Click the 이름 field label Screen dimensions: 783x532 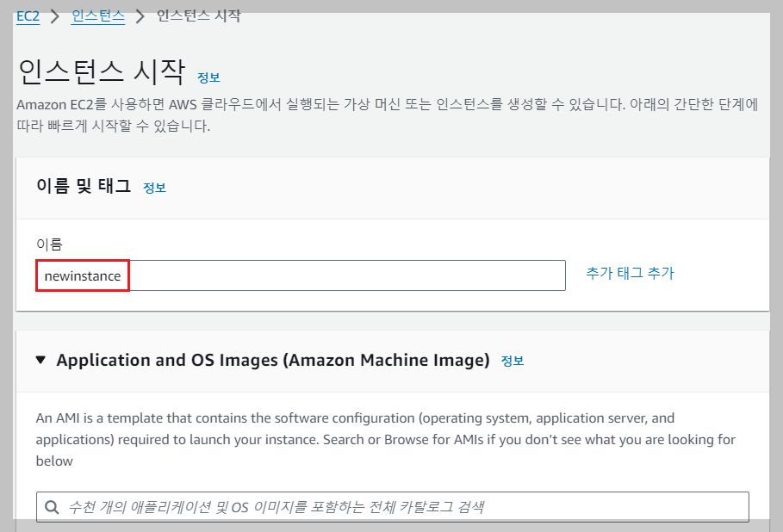pos(49,244)
